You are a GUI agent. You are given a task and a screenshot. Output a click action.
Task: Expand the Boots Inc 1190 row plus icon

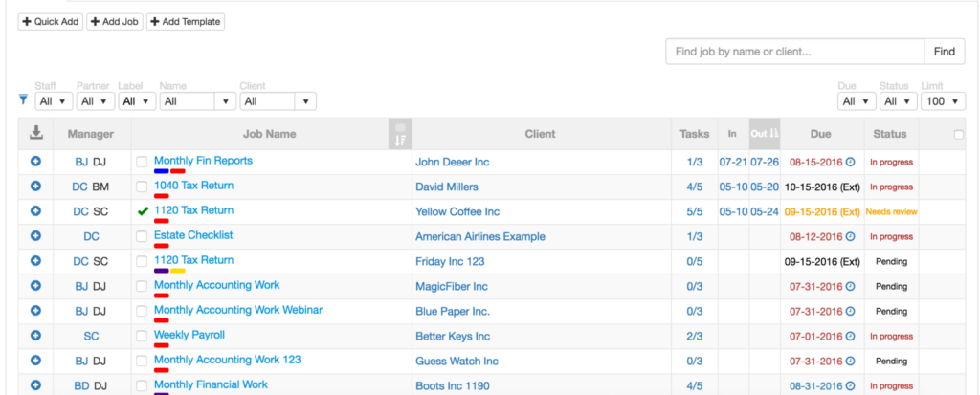tap(35, 385)
